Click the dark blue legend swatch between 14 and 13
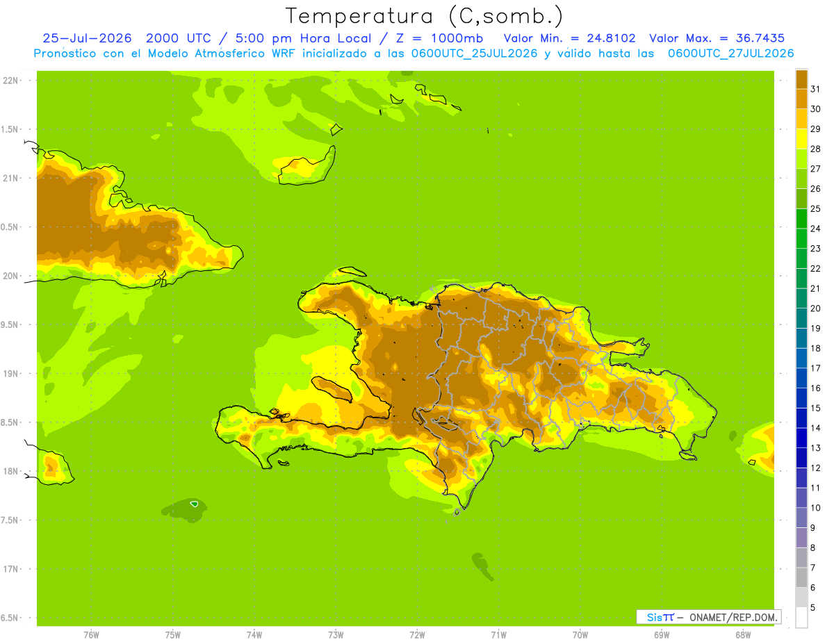 pos(801,438)
